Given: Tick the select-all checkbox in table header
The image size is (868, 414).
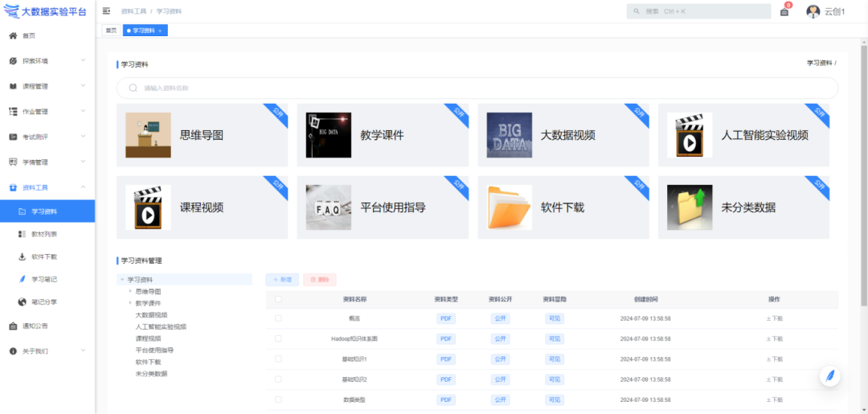Looking at the screenshot, I should click(278, 299).
